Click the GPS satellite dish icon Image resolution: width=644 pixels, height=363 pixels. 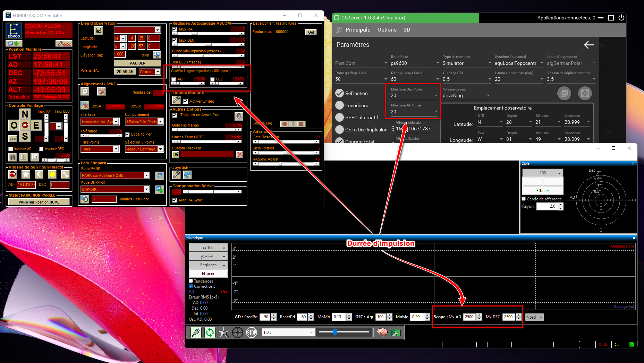point(157,55)
